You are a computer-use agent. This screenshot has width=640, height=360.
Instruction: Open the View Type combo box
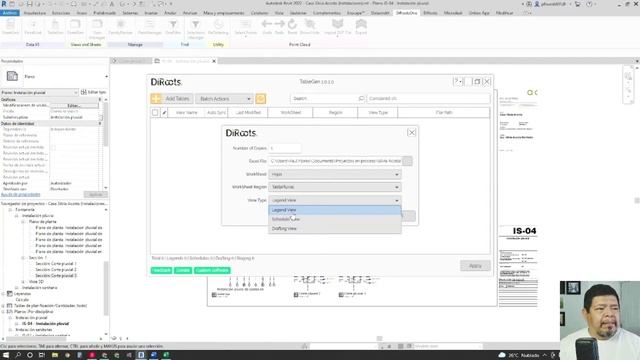[334, 200]
